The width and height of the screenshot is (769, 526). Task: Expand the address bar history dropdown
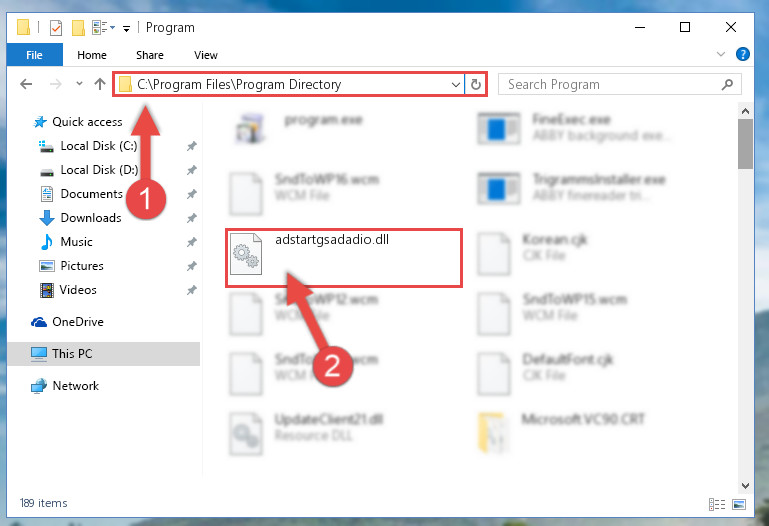[456, 84]
